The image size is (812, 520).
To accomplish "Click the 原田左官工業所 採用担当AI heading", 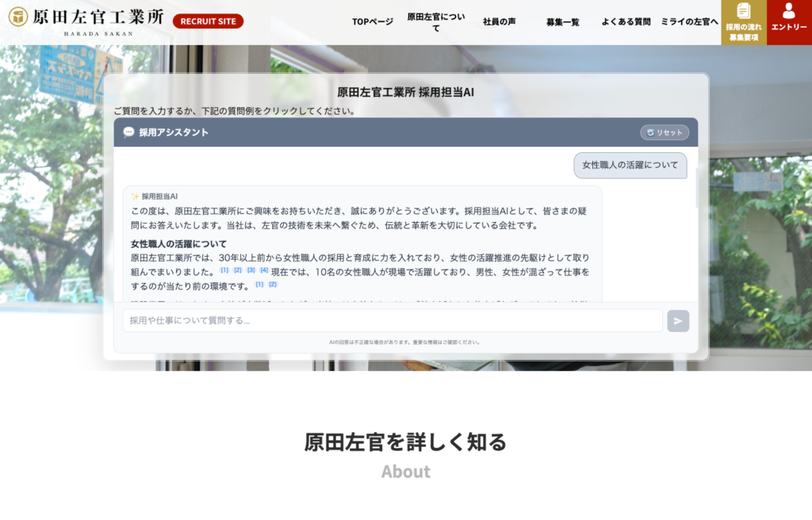I will point(405,92).
